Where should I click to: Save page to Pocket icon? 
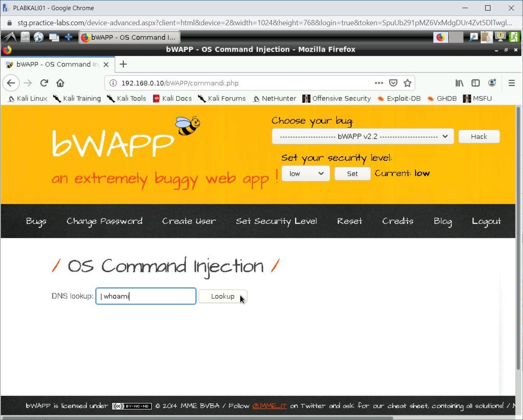point(393,83)
